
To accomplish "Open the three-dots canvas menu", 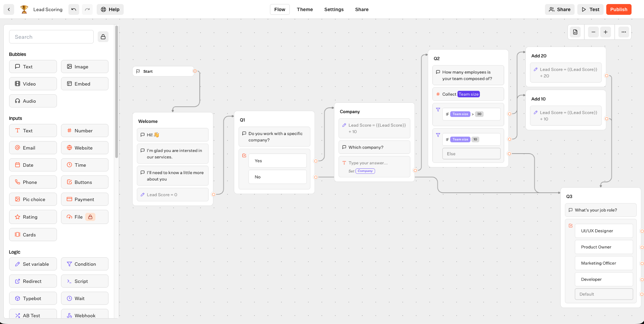I will 623,32.
